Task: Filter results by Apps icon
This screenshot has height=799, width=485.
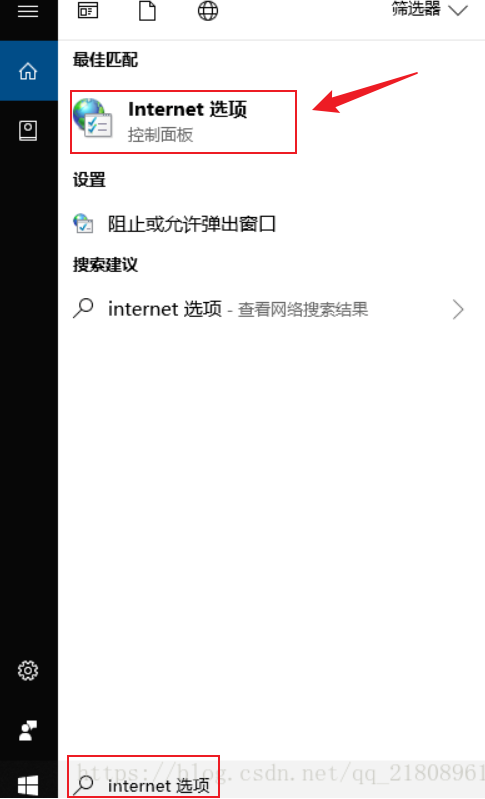Action: click(88, 10)
